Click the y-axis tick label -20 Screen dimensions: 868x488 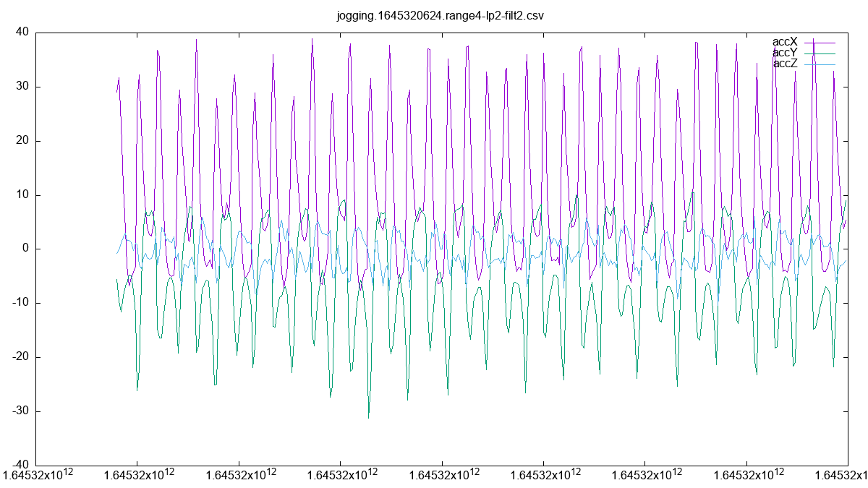click(20, 357)
